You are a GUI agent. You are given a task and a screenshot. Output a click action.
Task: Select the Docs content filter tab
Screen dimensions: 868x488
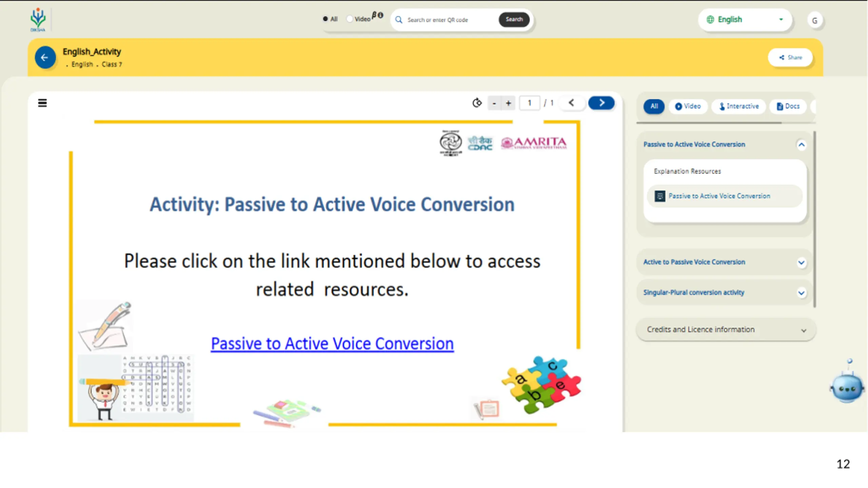click(788, 106)
